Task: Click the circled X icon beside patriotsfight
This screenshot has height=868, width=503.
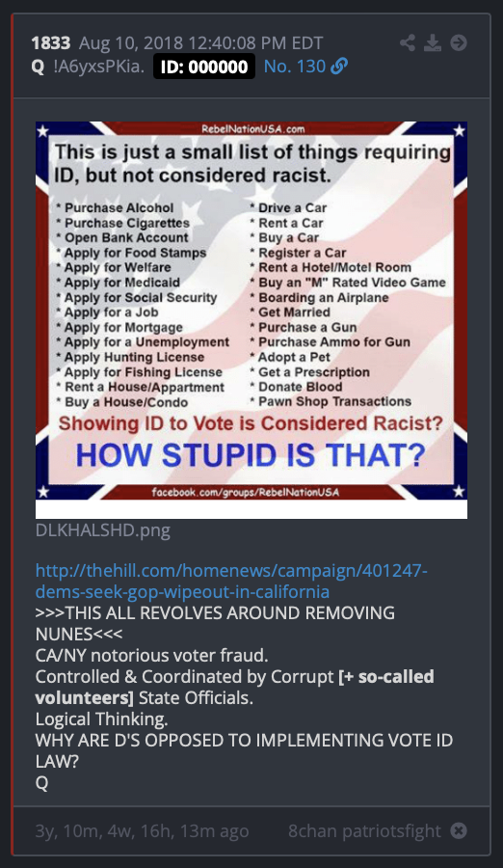Action: tap(458, 830)
